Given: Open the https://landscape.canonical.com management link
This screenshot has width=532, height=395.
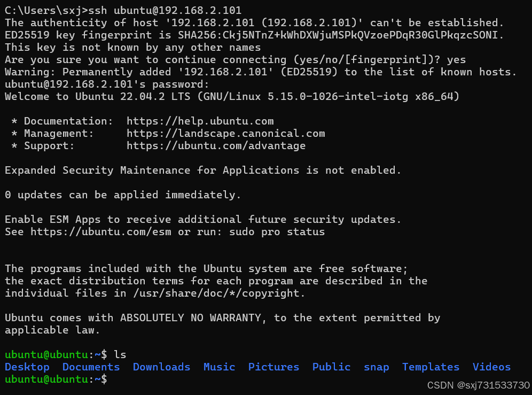Looking at the screenshot, I should coord(225,134).
